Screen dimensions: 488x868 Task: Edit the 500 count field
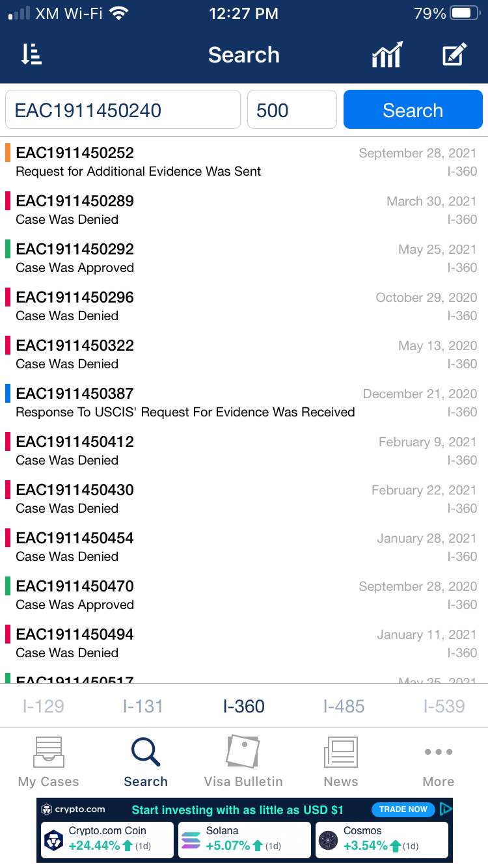coord(292,109)
